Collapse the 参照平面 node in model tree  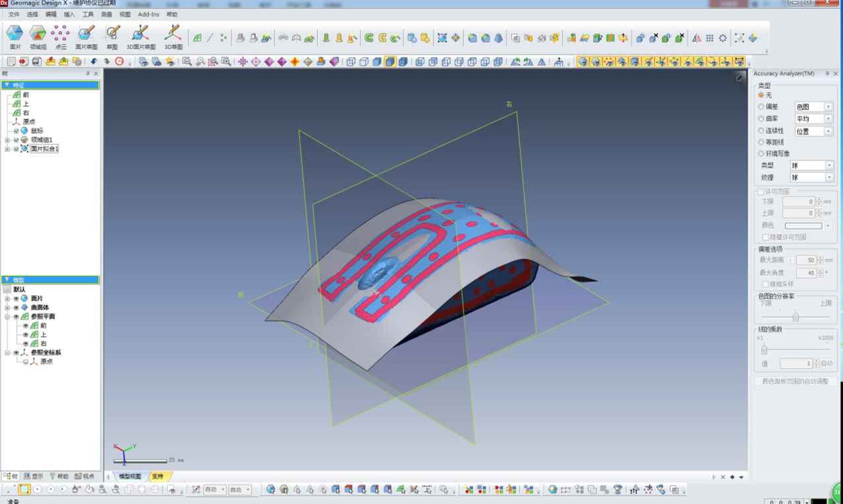point(7,316)
